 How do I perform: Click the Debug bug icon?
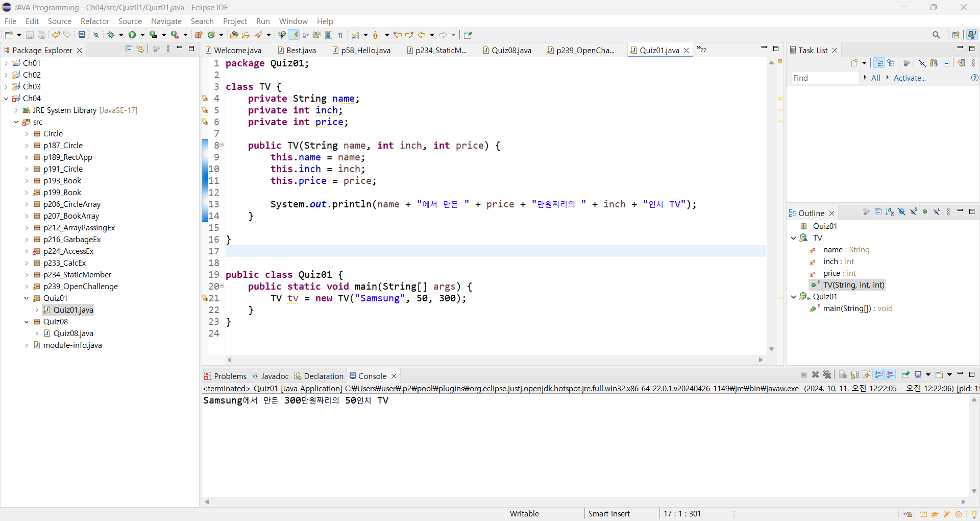pyautogui.click(x=111, y=35)
